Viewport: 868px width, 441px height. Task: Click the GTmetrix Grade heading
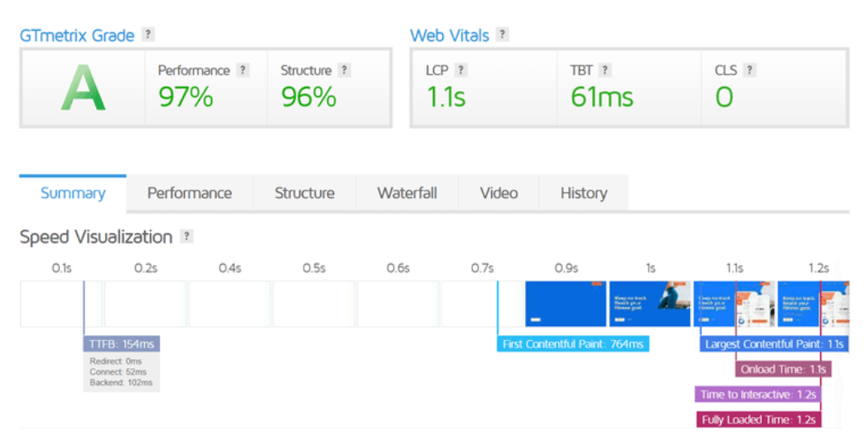[x=77, y=36]
